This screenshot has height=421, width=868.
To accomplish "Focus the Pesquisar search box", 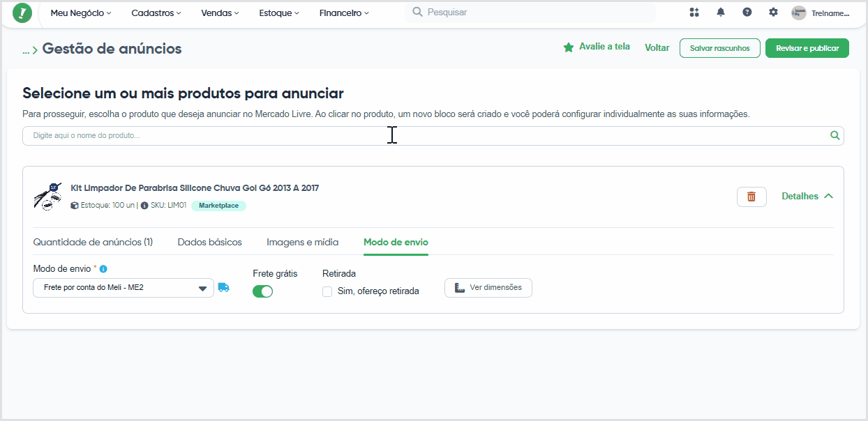I will pyautogui.click(x=530, y=13).
